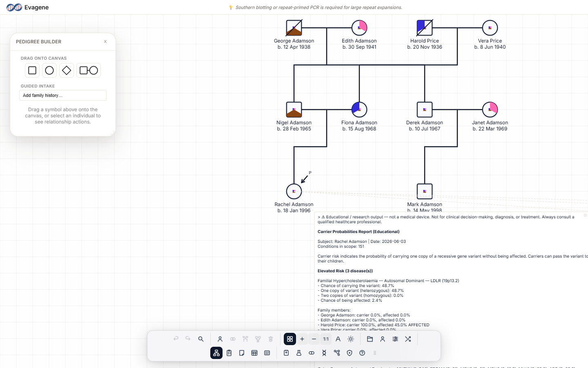Select Derek Adamson's square node

click(425, 110)
